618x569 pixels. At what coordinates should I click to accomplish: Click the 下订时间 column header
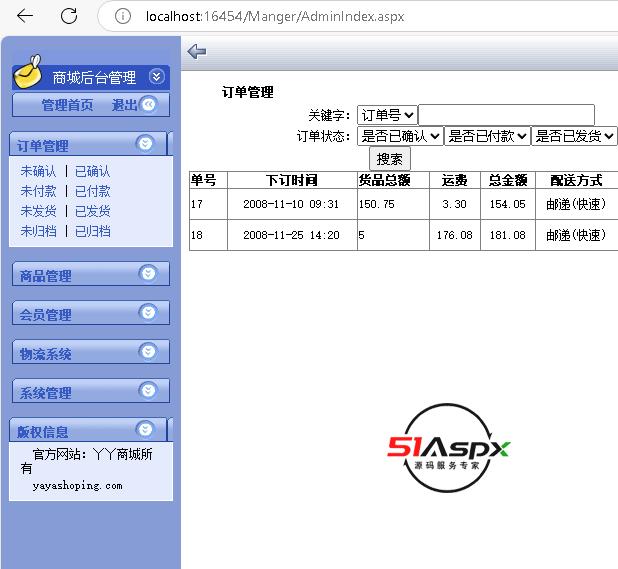pyautogui.click(x=292, y=180)
